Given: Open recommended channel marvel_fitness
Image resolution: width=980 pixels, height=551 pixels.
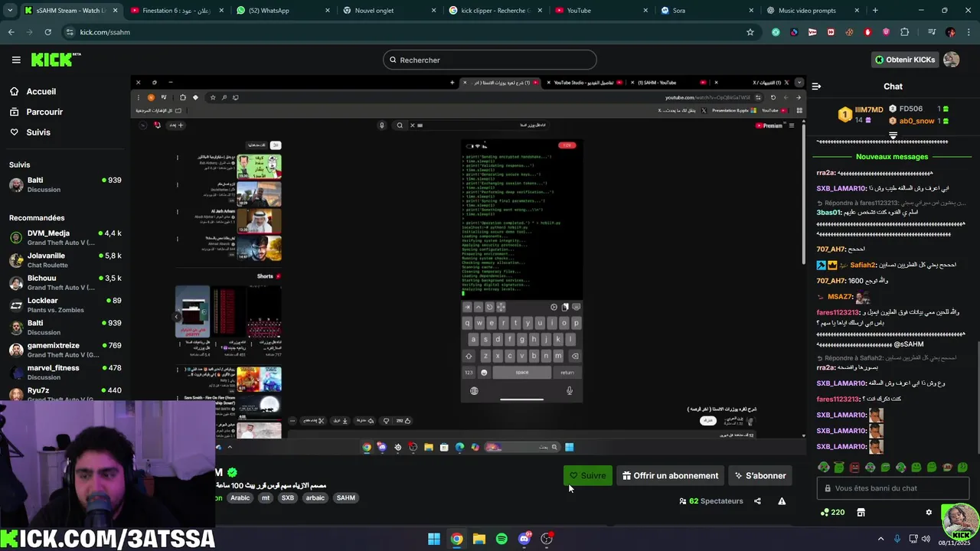Looking at the screenshot, I should tap(65, 372).
